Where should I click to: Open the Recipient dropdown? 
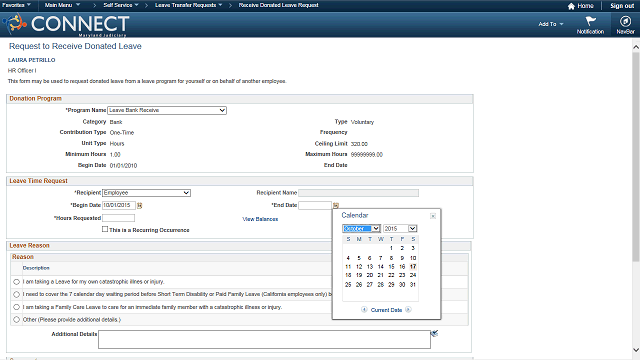[x=146, y=193]
